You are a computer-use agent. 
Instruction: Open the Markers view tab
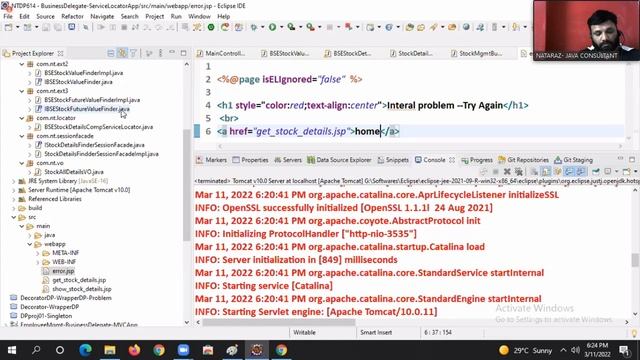[x=211, y=160]
